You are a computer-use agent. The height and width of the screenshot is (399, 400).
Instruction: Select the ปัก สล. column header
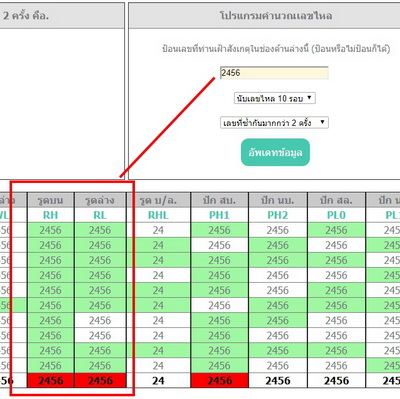point(336,200)
